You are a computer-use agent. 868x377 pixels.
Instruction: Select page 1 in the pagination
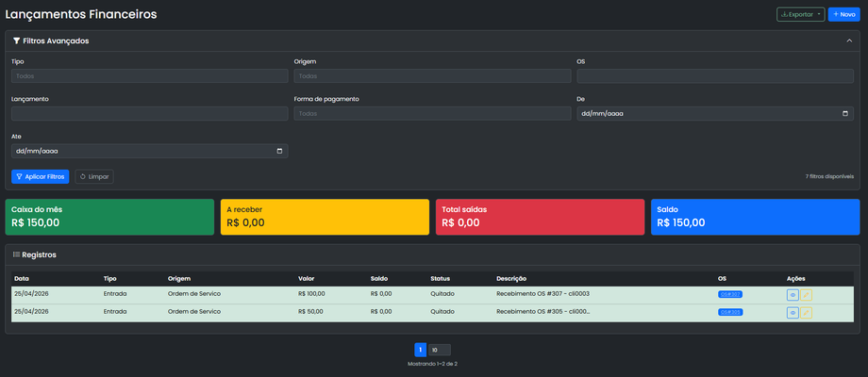click(x=420, y=350)
